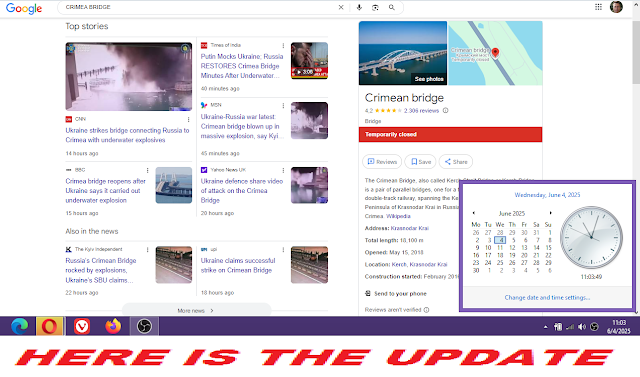This screenshot has height=377, width=640.
Task: Click the page vertical scrollbar
Action: click(x=636, y=53)
